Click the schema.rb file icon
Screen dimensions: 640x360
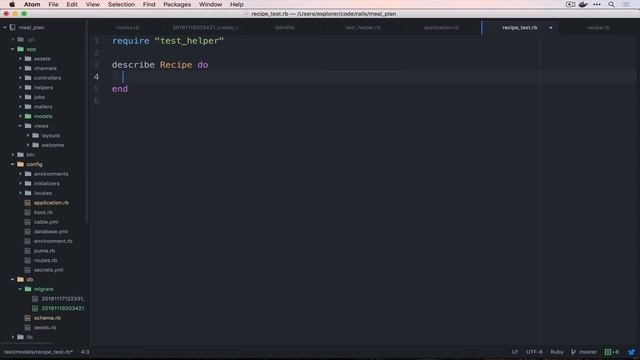click(27, 318)
